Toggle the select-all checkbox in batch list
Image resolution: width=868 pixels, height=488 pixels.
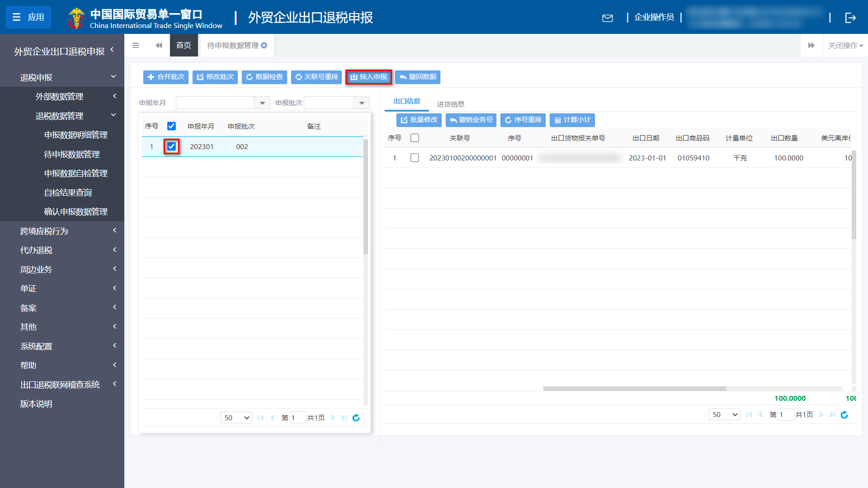coord(171,126)
